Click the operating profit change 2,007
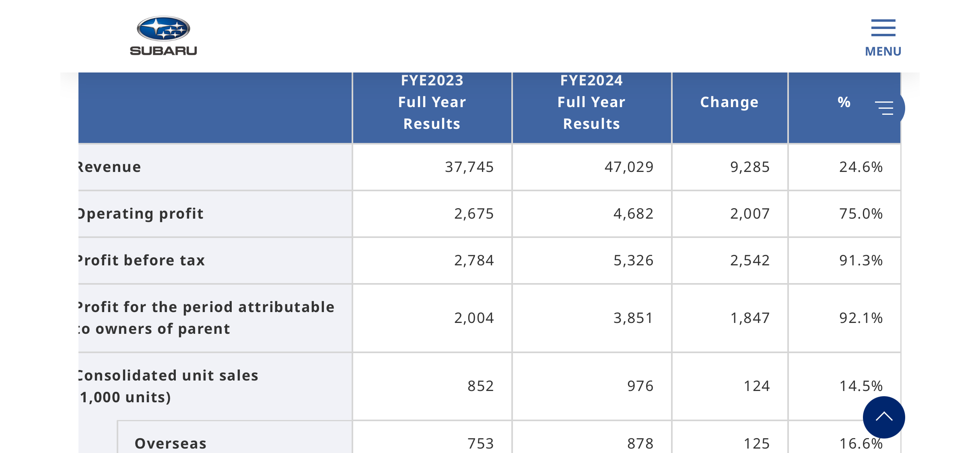 750,214
